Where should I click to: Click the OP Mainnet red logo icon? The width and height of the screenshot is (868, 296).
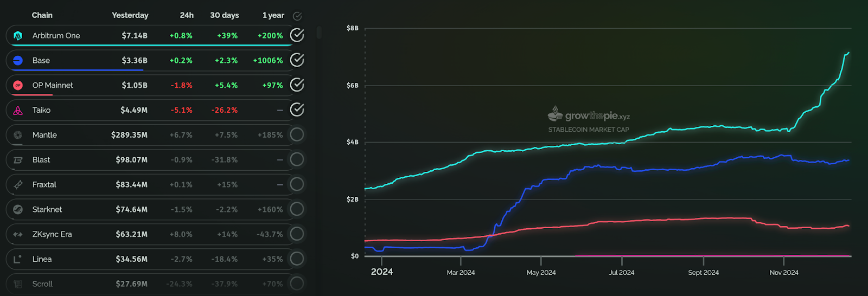point(18,85)
